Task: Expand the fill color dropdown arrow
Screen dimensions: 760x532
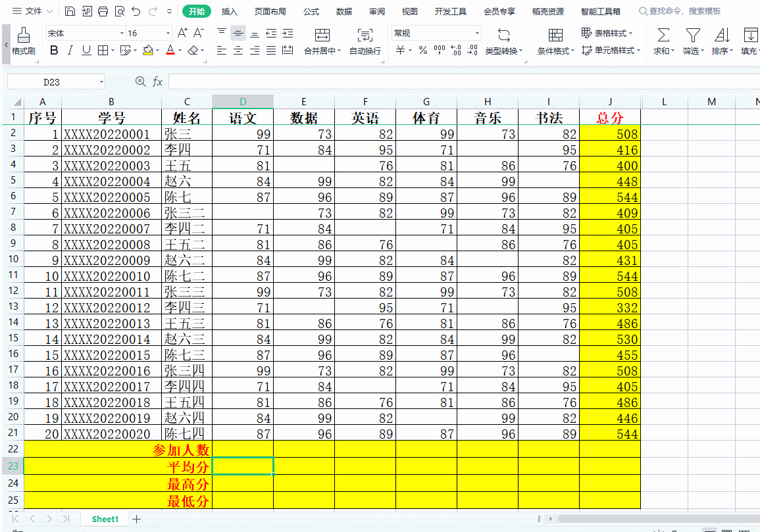Action: [157, 51]
